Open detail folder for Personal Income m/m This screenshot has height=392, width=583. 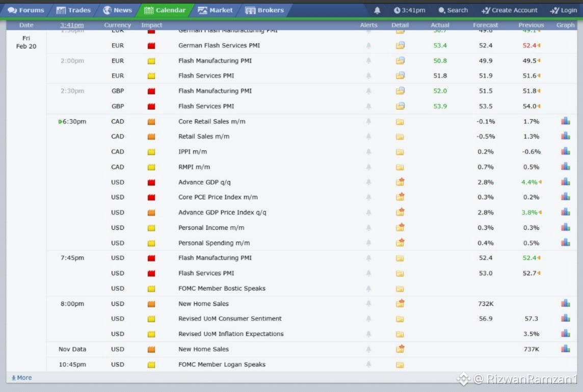(x=400, y=227)
